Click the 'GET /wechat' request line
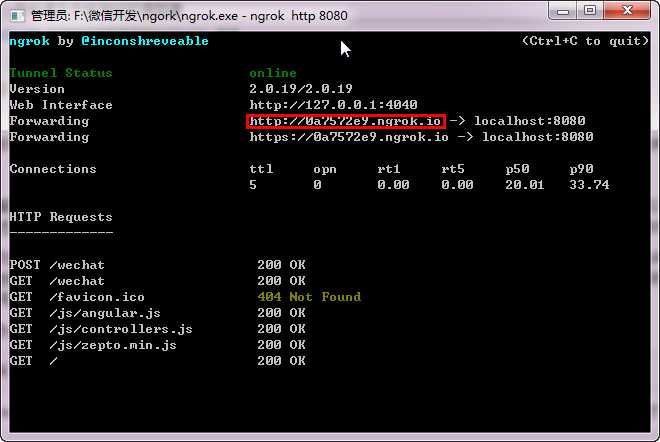Screen dimensions: 660x442 tap(57, 281)
